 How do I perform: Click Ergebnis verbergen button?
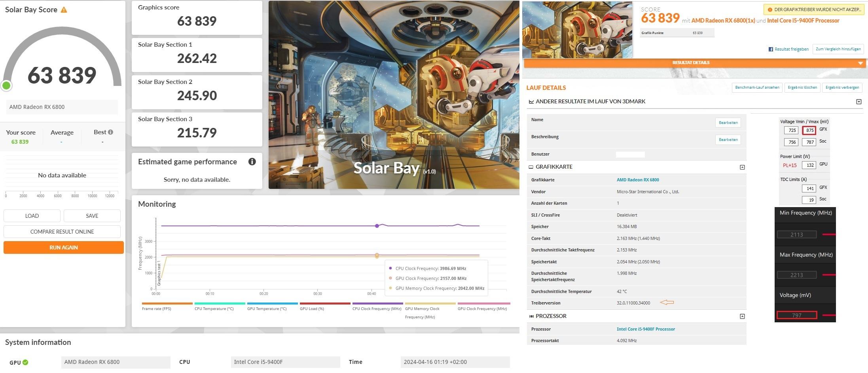tap(842, 88)
